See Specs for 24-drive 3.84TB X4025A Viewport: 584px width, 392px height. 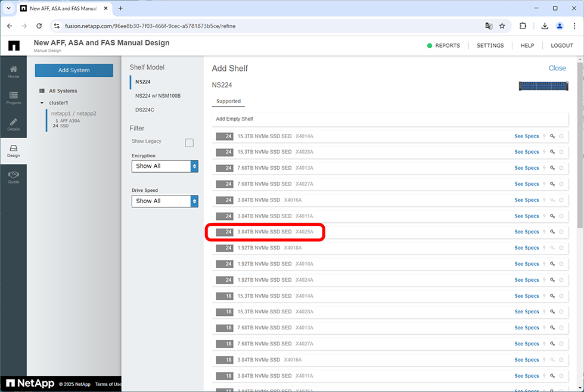[527, 232]
